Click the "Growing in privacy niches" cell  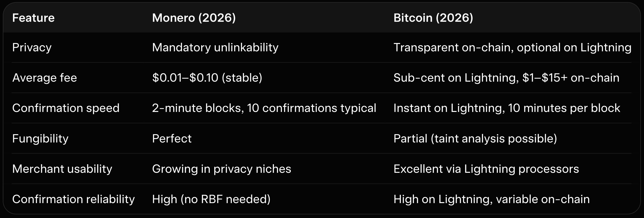[222, 169]
